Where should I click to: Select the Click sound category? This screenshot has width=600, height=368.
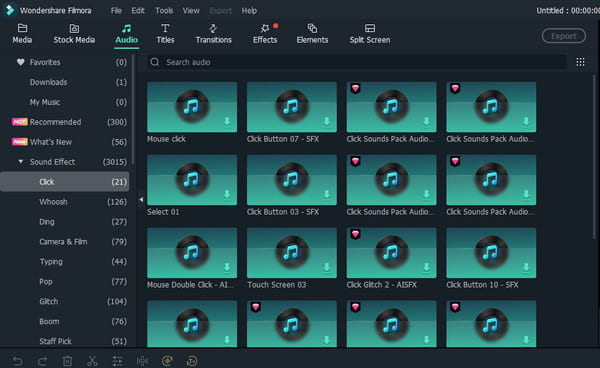click(x=65, y=182)
